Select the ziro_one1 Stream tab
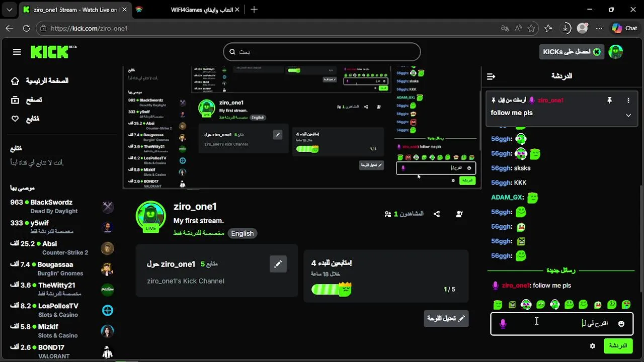This screenshot has height=362, width=644. coord(74,10)
